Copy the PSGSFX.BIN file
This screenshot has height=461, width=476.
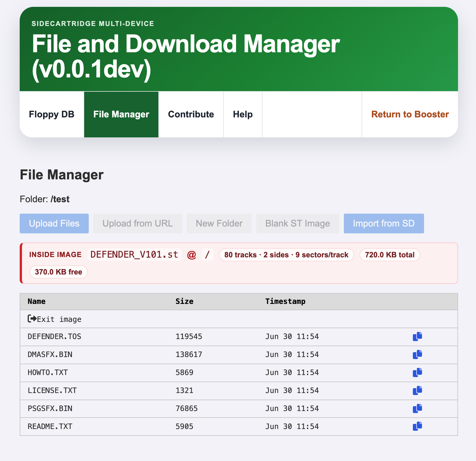(417, 408)
